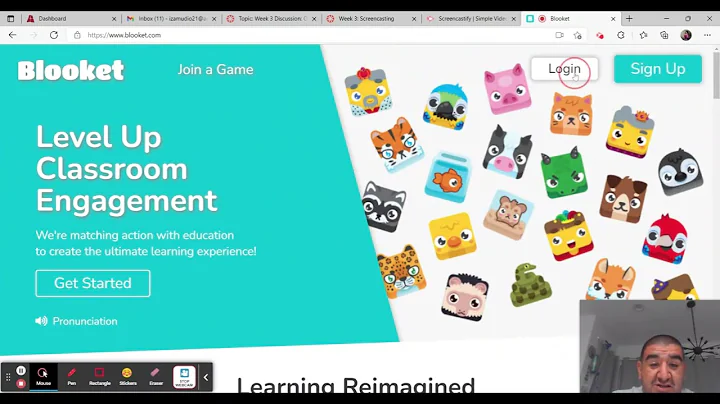Pause the Screencastify recording
Viewport: 720px width, 404px height.
coord(21,370)
